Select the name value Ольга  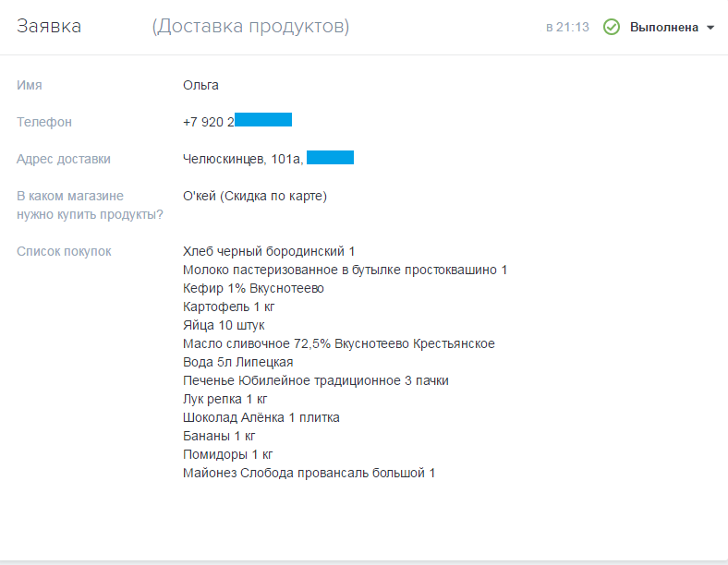pos(200,85)
